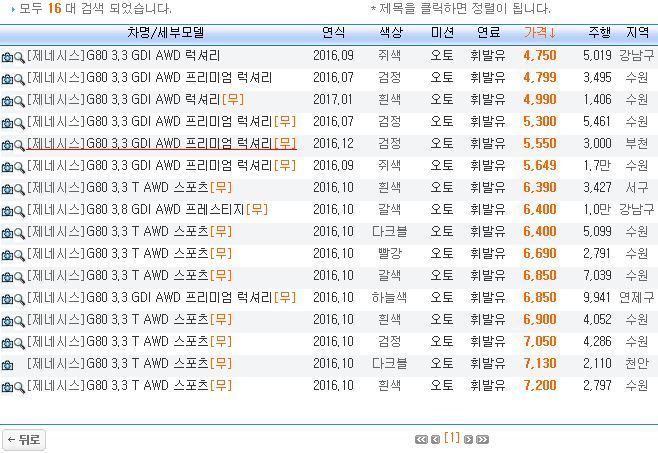
Task: Open camera icon in the 5,300 price row
Action: pyautogui.click(x=7, y=123)
